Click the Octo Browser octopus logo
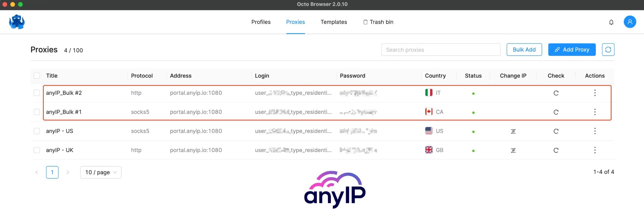 coord(17,22)
